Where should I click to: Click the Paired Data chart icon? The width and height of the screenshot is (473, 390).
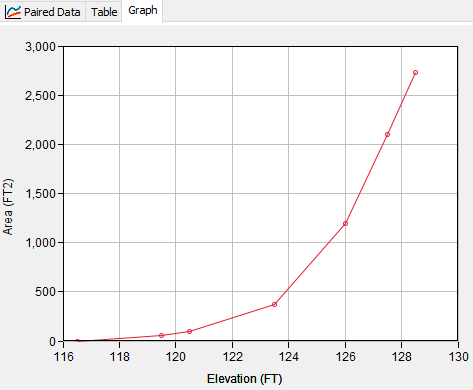click(x=13, y=12)
